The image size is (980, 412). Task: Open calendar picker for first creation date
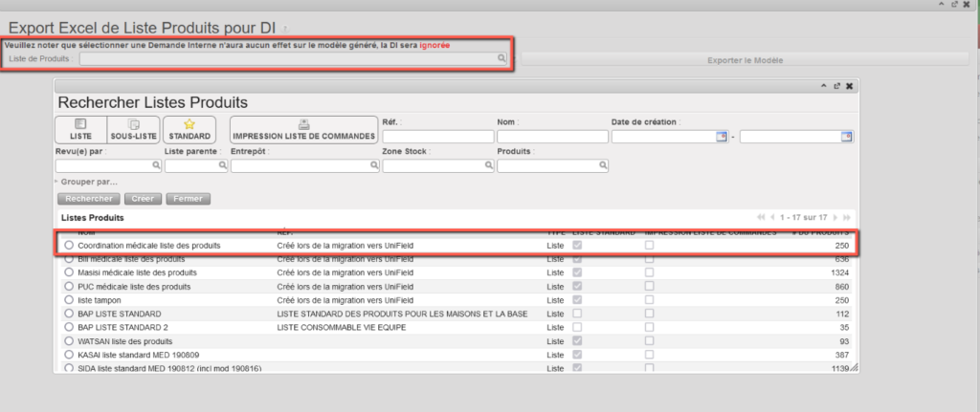[722, 137]
